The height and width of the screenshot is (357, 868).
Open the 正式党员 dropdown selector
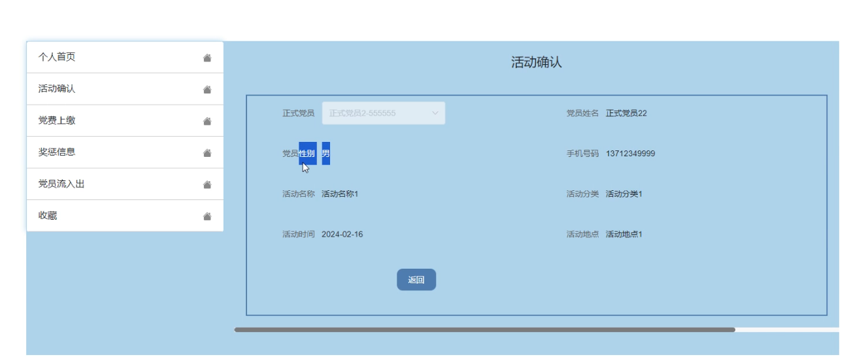[x=384, y=113]
